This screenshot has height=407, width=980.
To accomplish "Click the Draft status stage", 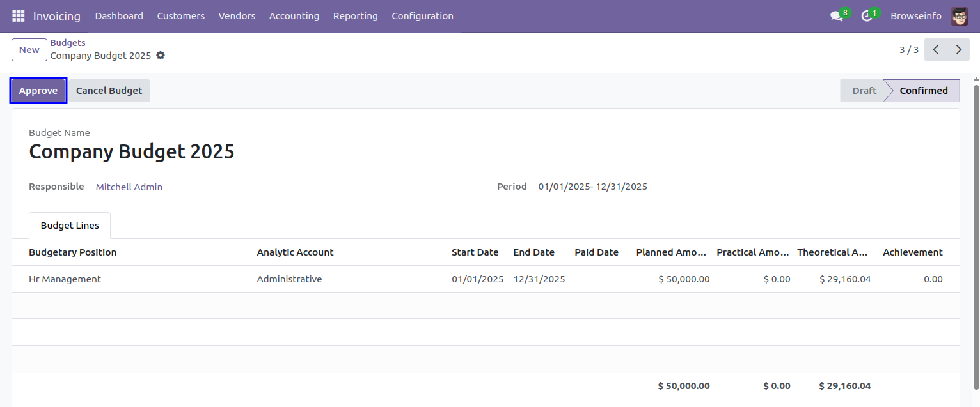I will [x=864, y=91].
